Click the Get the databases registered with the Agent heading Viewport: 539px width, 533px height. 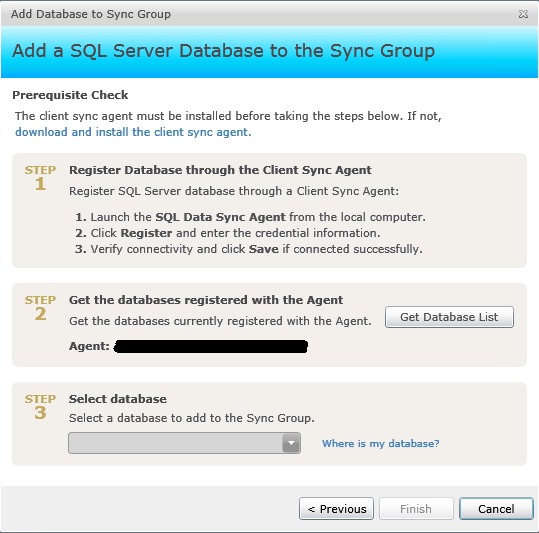coord(206,300)
